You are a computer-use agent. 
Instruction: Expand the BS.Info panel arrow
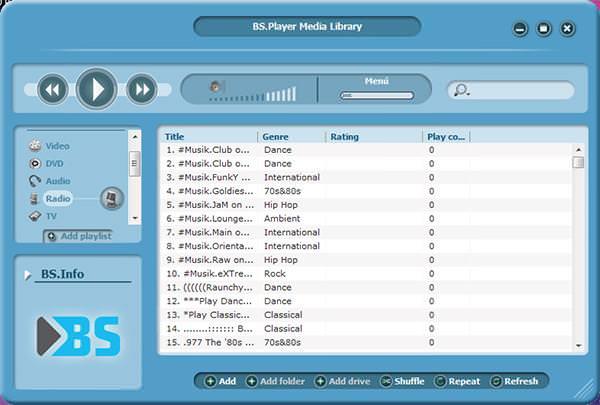tap(27, 275)
